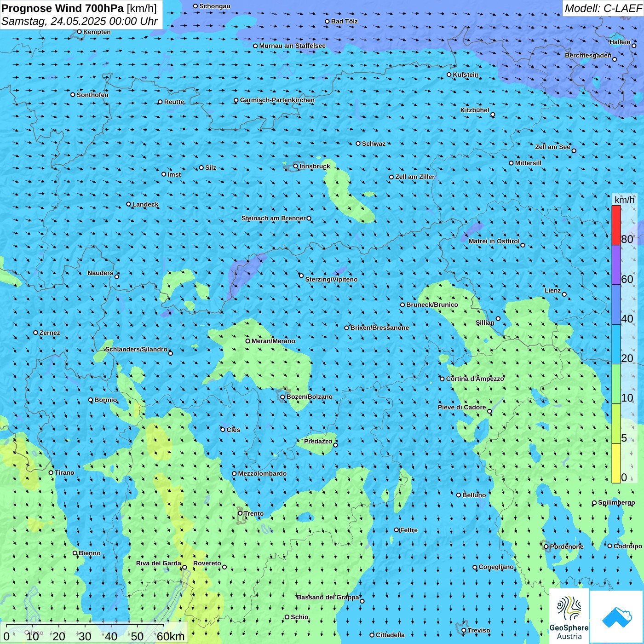Screen dimensions: 644x644
Task: Click the Meran/Merano label
Action: 273,341
